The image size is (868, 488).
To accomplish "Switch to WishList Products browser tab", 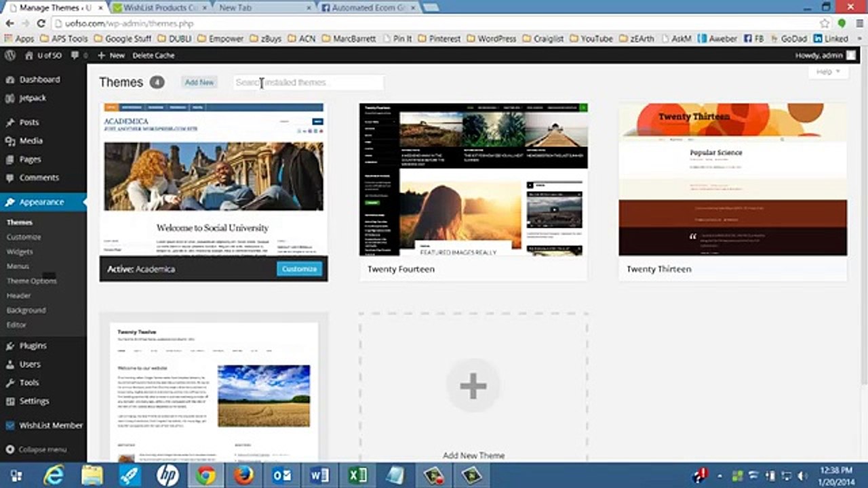I will coord(159,7).
